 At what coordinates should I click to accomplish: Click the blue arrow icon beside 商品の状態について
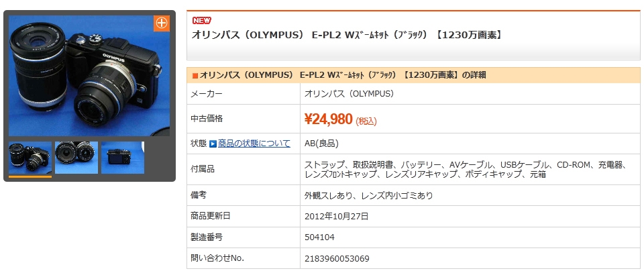click(213, 144)
